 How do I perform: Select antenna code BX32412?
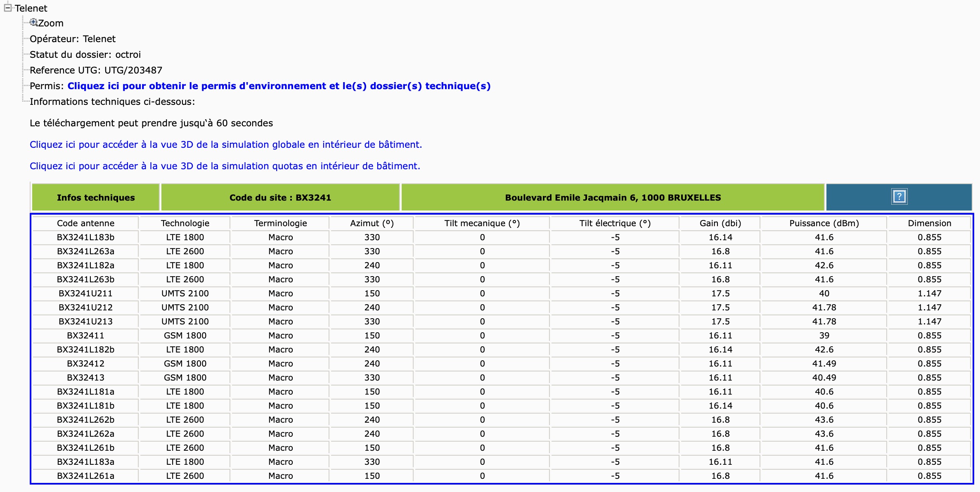point(85,364)
